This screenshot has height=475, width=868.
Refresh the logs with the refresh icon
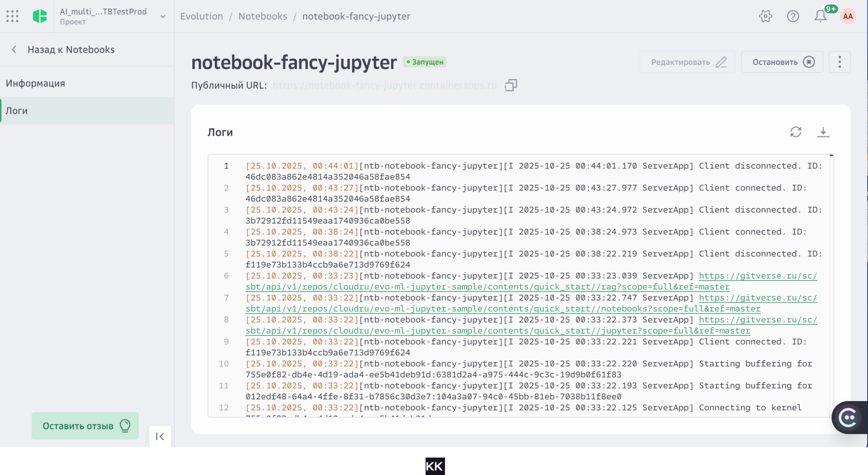pyautogui.click(x=796, y=132)
